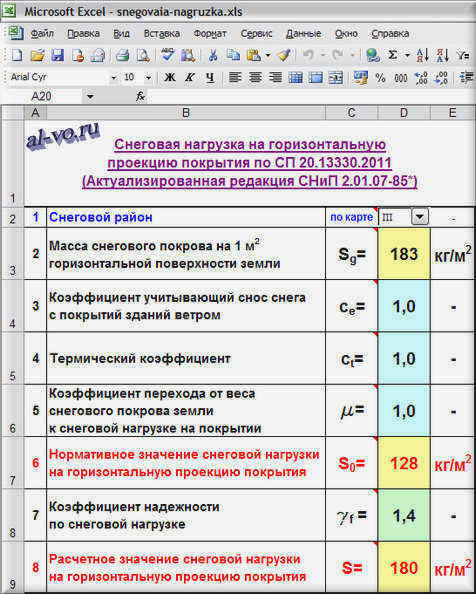Screen dimensions: 476x594
Task: Expand the AutoSum functions arrow
Action: pos(407,56)
